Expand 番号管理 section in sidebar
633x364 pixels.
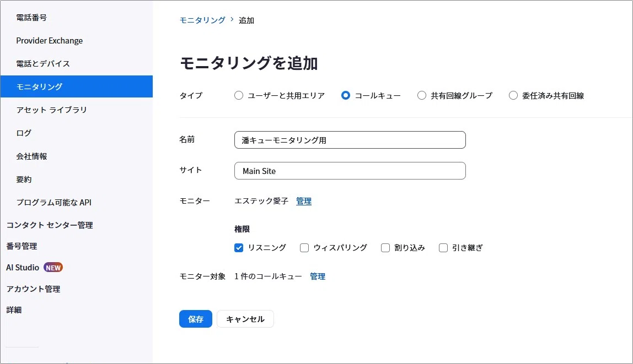click(22, 246)
